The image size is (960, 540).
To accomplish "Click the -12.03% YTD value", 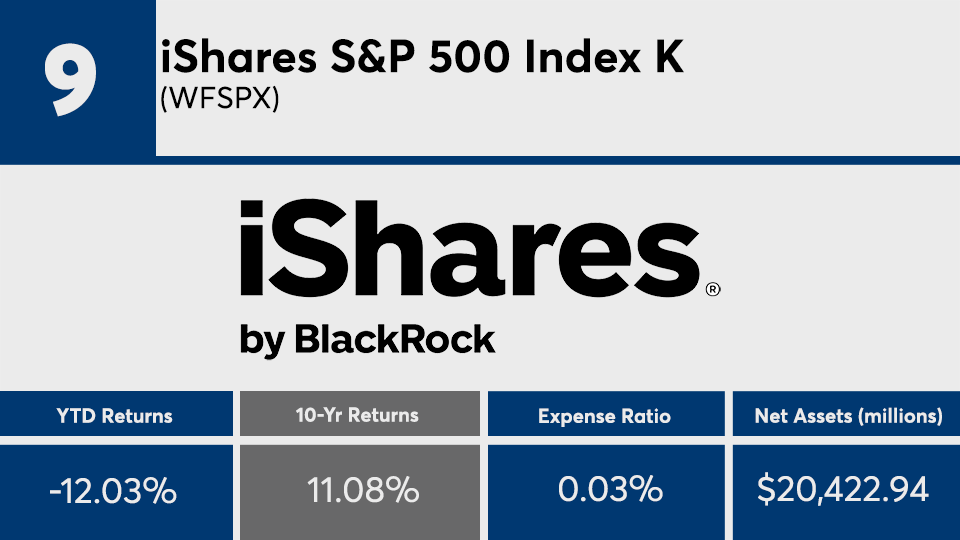I will click(116, 491).
